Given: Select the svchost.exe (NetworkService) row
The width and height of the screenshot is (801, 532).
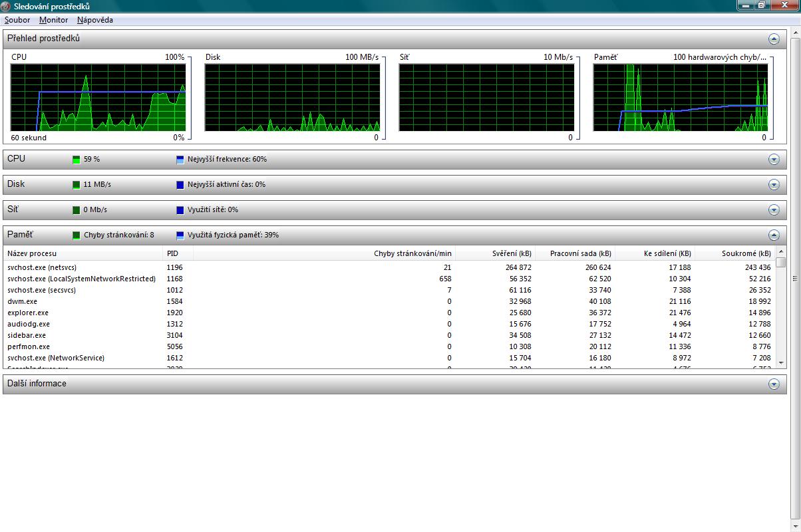Looking at the screenshot, I should [x=389, y=358].
